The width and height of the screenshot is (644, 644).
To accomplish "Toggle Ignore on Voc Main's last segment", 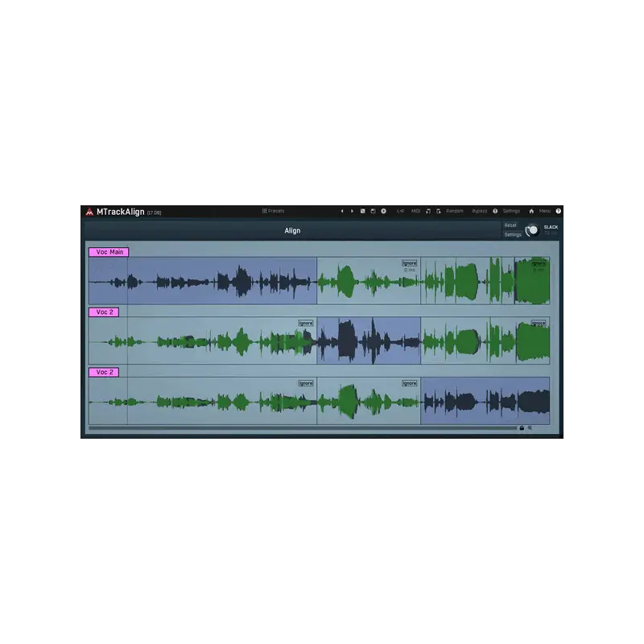I will tap(539, 263).
